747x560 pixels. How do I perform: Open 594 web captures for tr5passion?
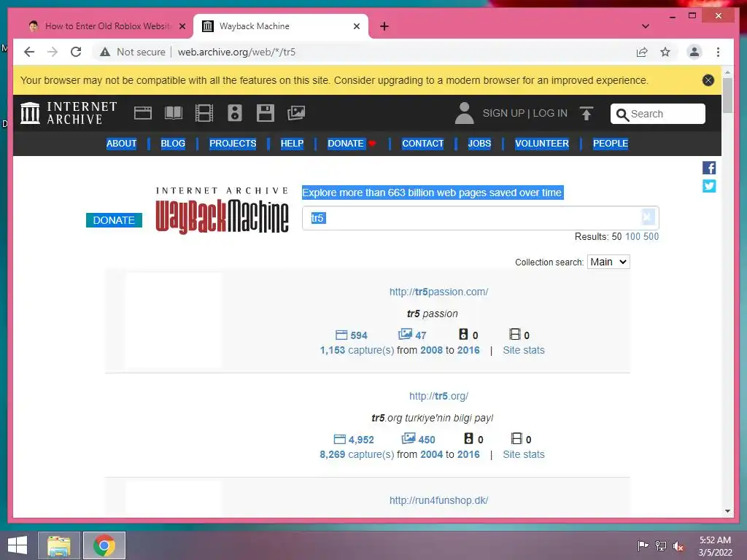click(x=352, y=335)
